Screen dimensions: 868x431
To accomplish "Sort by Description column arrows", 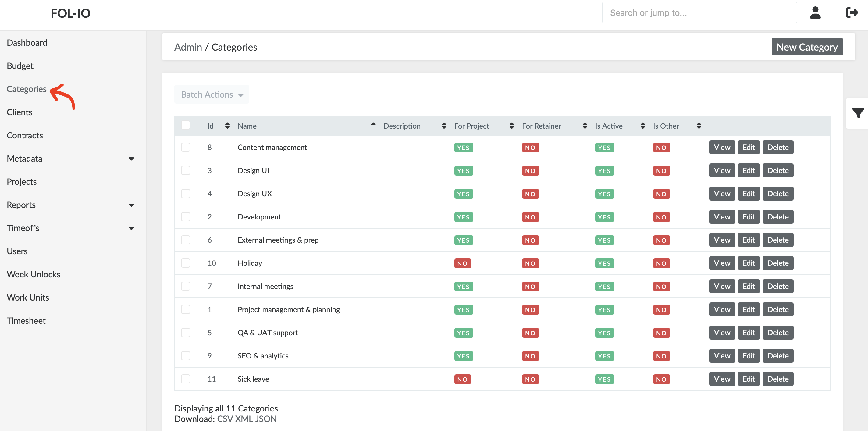I will click(444, 126).
